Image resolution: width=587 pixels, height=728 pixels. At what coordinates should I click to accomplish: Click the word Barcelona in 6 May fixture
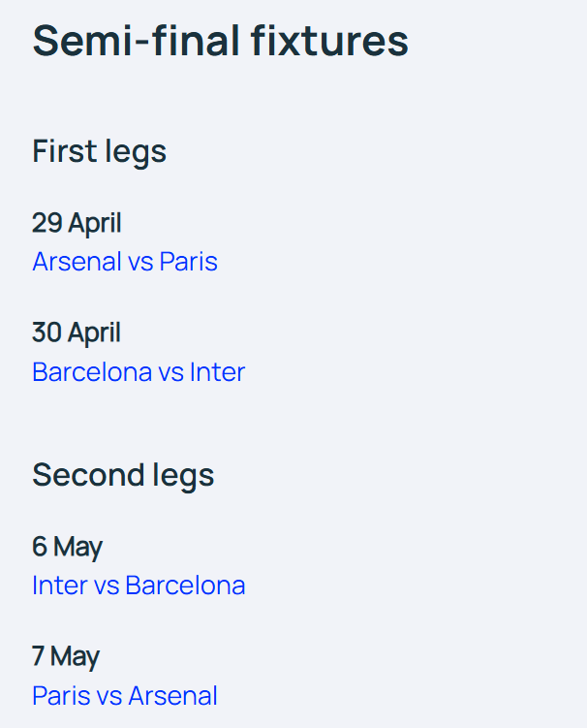click(185, 585)
